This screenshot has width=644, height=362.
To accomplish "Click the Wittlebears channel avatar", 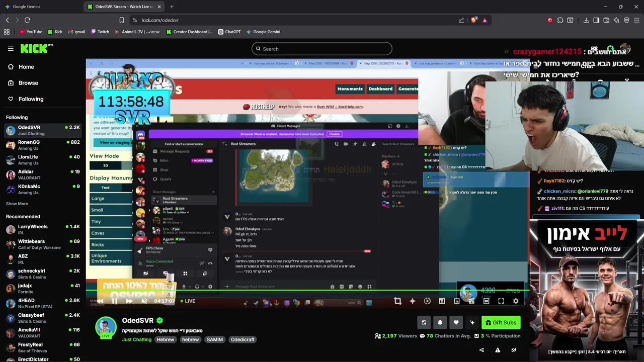I will pos(11,244).
